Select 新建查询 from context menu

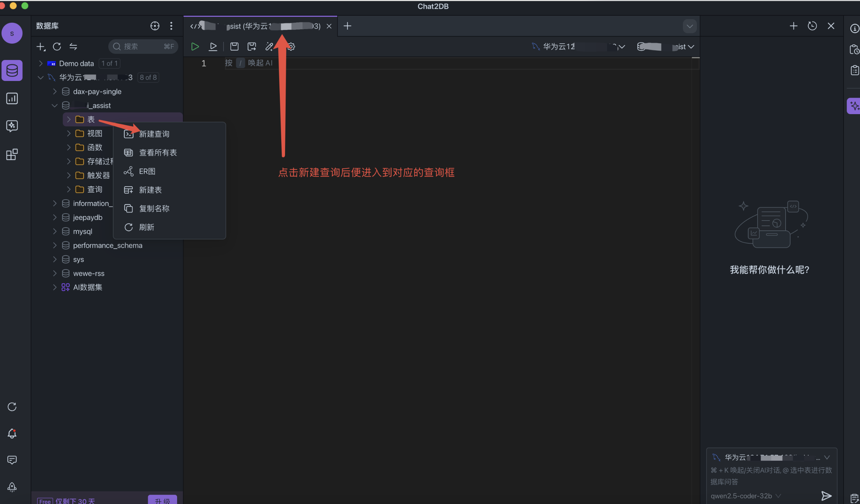154,134
